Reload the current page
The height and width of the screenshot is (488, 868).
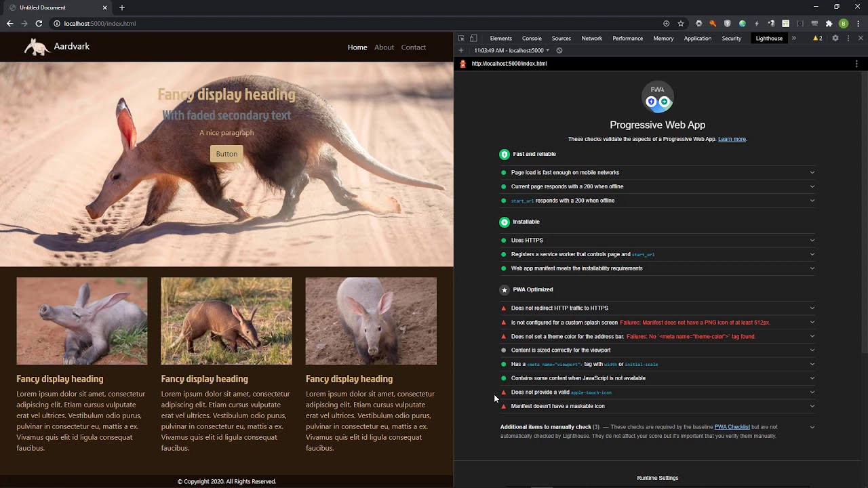(x=39, y=23)
